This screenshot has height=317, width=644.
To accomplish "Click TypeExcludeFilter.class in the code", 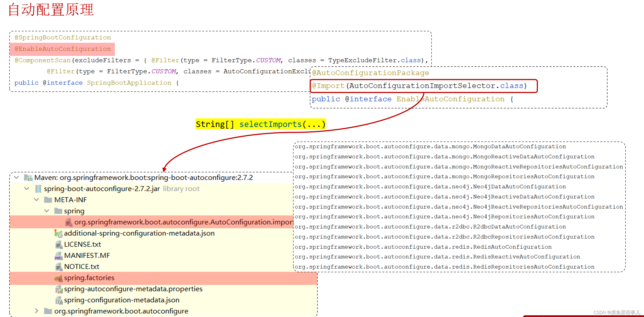I will tap(375, 60).
